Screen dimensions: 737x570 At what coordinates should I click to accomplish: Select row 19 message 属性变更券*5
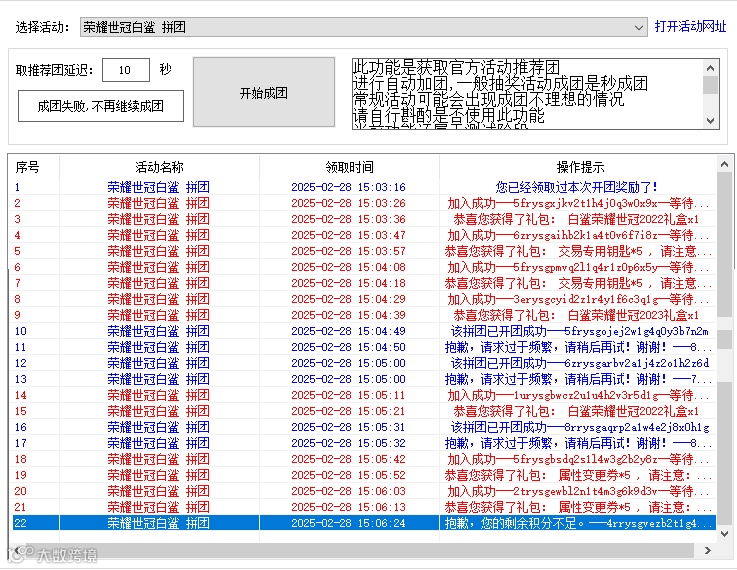pyautogui.click(x=578, y=475)
